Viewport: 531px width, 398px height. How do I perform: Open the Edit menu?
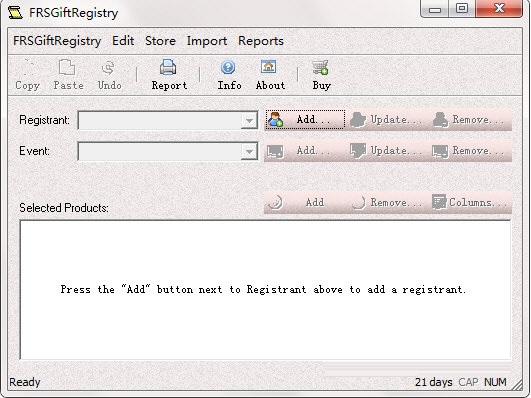(x=123, y=41)
